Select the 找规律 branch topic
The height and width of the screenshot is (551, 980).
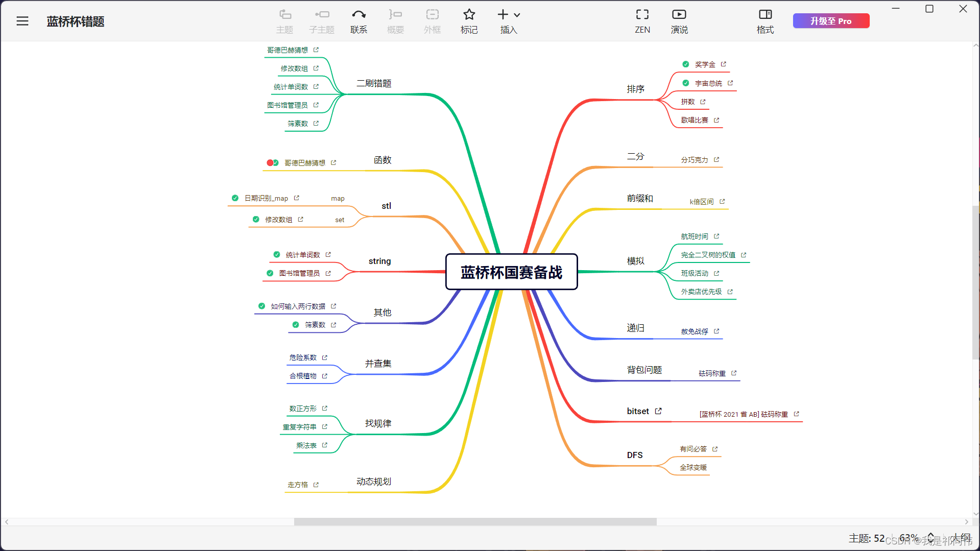click(378, 423)
